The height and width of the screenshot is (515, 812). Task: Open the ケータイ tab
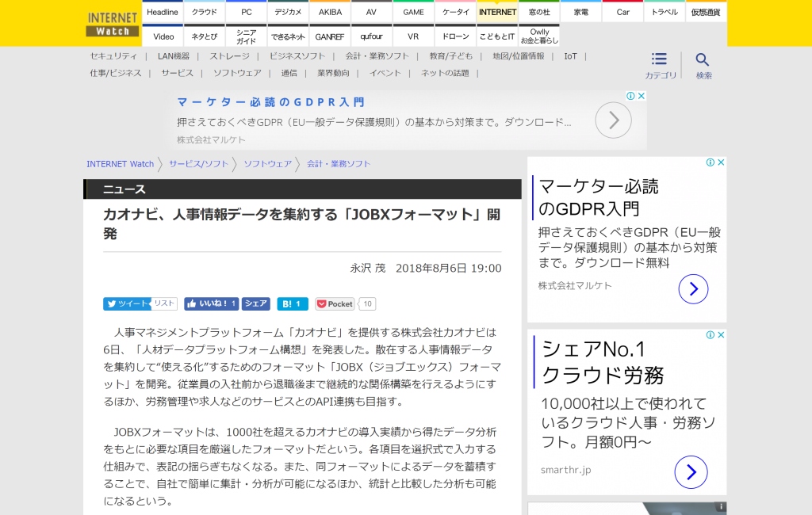455,12
